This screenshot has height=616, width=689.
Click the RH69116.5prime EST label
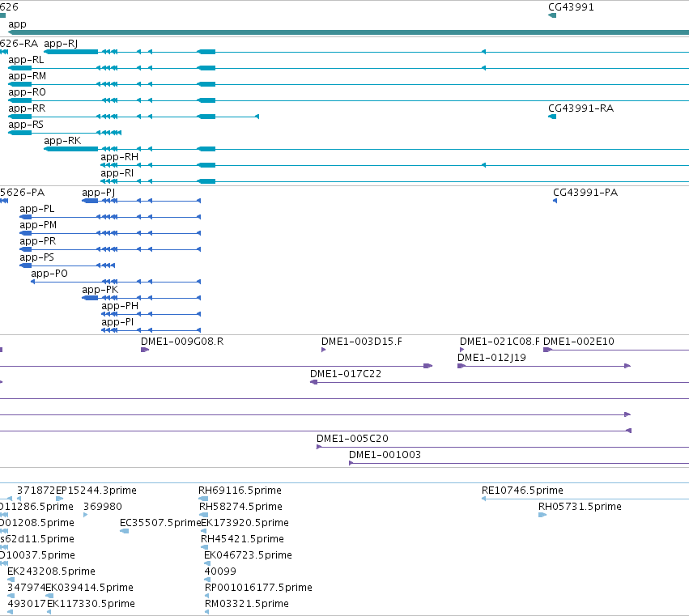[240, 491]
